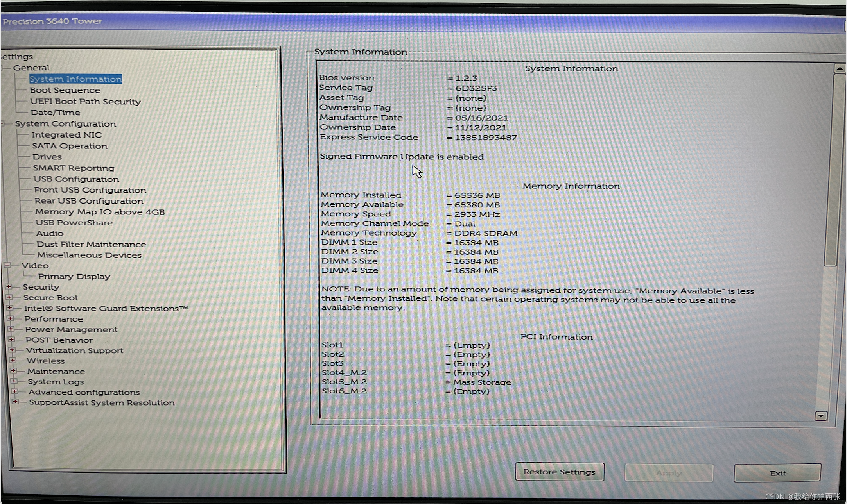Expand the Secure Boot section
Image resolution: width=847 pixels, height=504 pixels.
(x=9, y=297)
